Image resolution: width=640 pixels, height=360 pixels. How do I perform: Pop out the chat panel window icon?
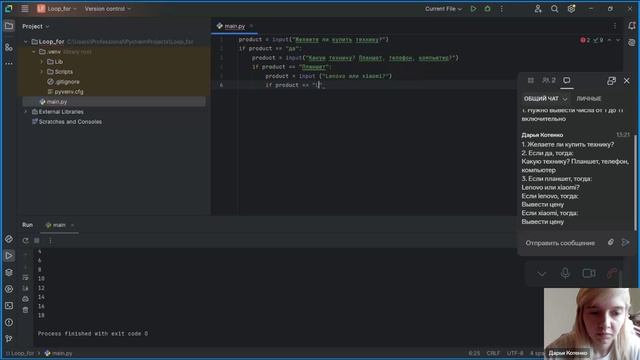click(x=611, y=81)
